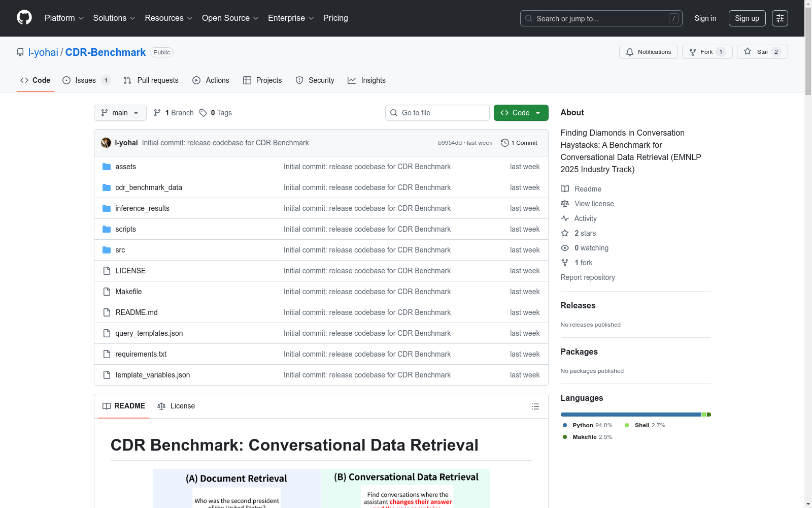Click the Makefile file icon

pyautogui.click(x=107, y=292)
